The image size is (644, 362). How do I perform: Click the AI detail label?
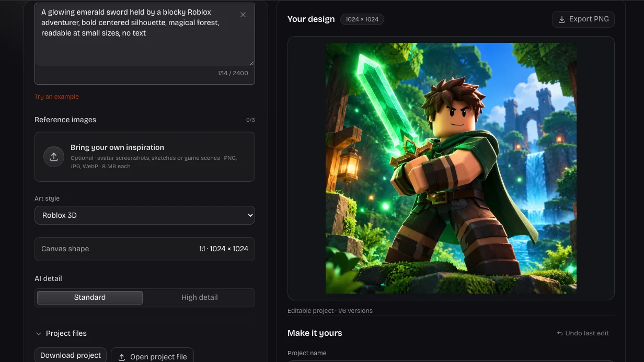48,278
